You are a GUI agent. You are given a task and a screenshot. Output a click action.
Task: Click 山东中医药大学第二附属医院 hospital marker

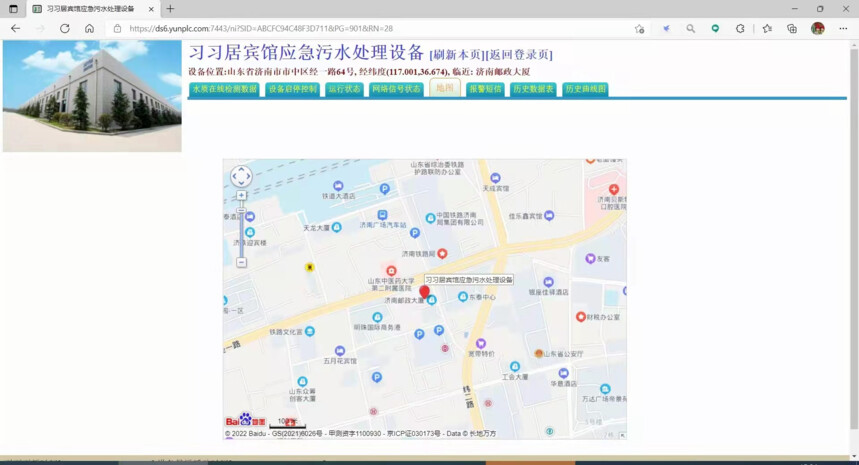point(391,271)
